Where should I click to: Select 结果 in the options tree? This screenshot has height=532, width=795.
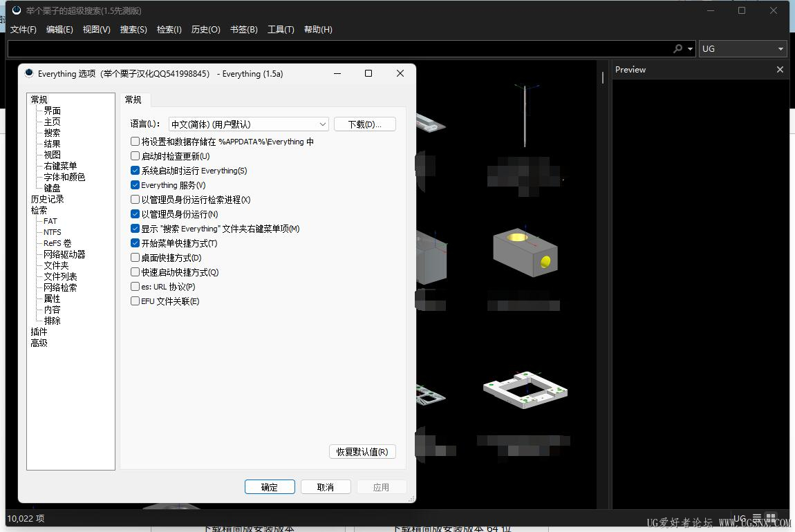point(53,144)
